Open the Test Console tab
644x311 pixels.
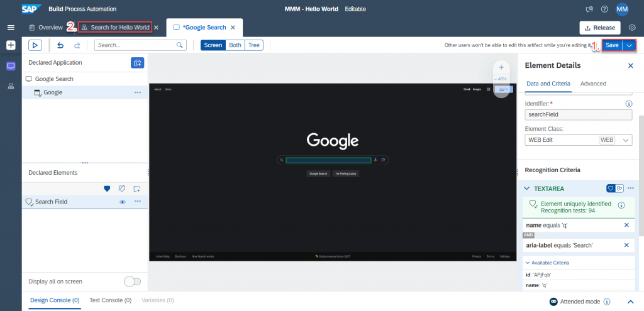(x=111, y=301)
